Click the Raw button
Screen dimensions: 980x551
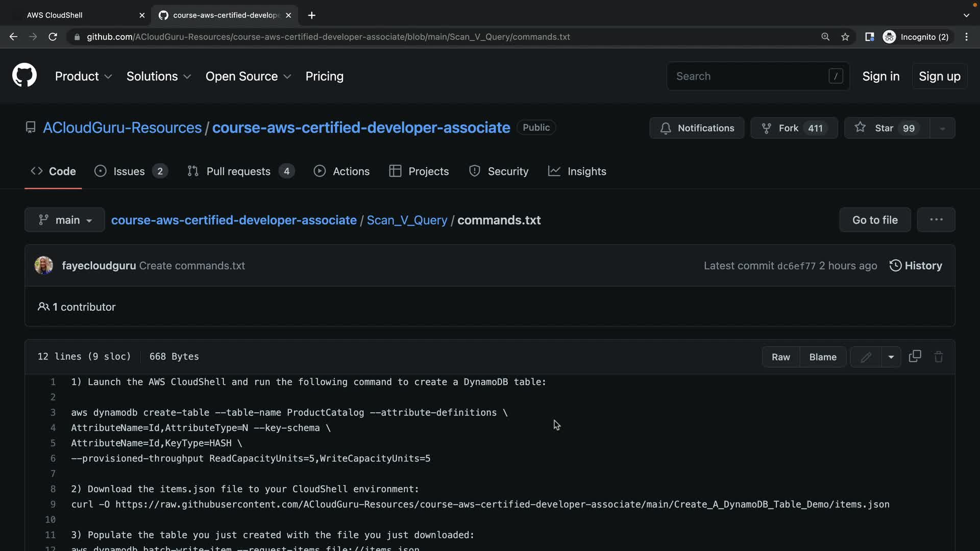780,357
